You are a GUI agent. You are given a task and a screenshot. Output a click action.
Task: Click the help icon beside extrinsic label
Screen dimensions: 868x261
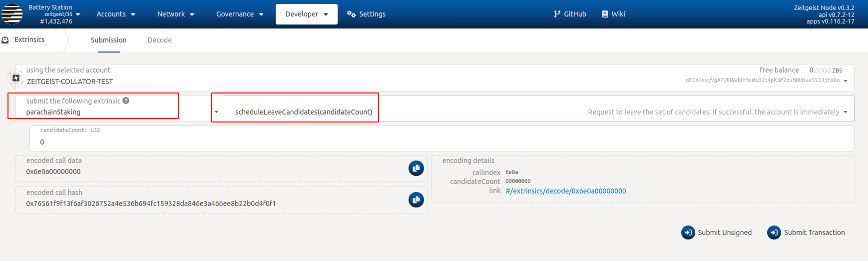click(x=126, y=100)
